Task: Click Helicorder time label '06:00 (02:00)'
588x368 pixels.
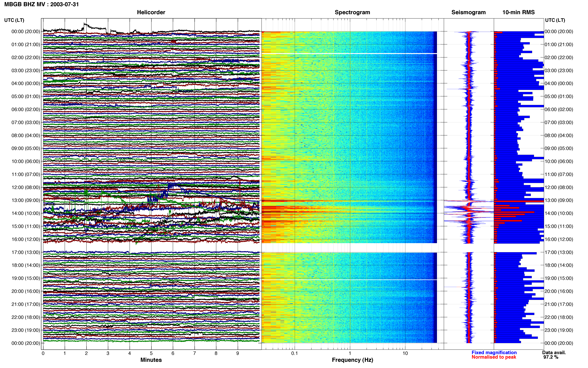Action: 26,109
